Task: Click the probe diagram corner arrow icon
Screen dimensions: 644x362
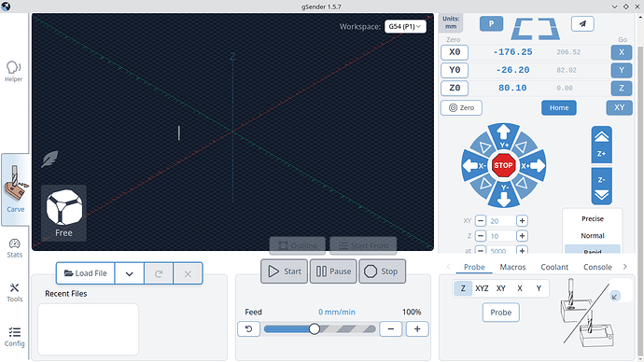Action: point(615,296)
